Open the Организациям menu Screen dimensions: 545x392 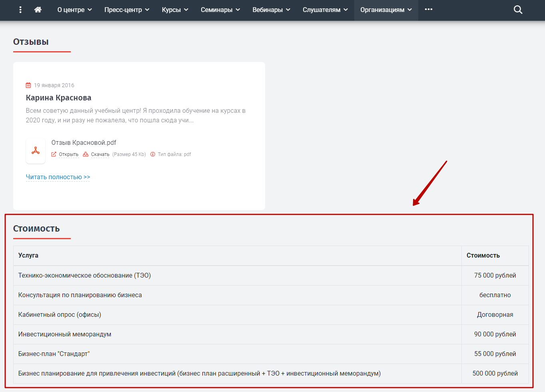(386, 10)
